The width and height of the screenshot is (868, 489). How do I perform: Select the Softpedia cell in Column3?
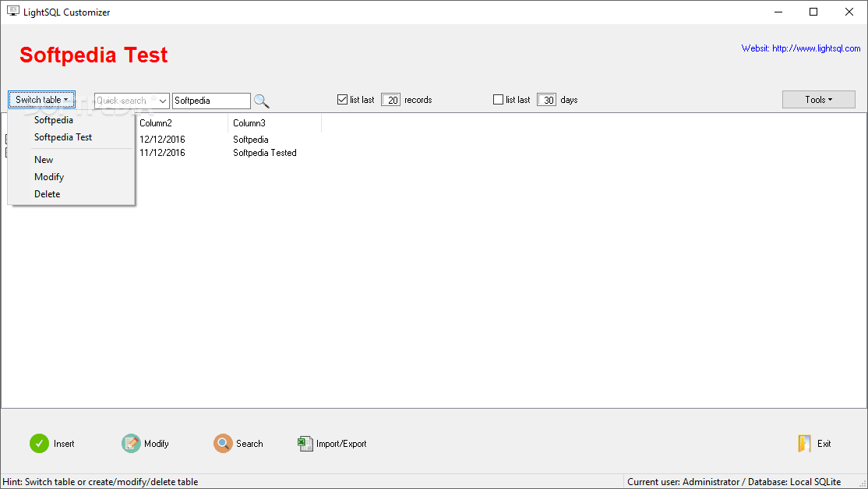pyautogui.click(x=251, y=140)
